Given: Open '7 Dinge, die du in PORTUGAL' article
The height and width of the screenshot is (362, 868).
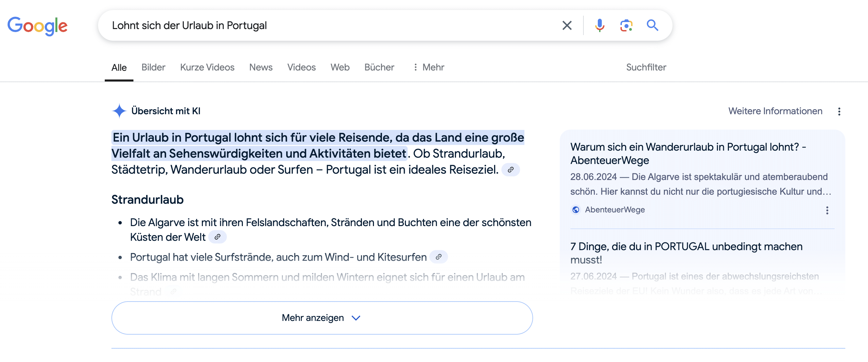Looking at the screenshot, I should 686,253.
